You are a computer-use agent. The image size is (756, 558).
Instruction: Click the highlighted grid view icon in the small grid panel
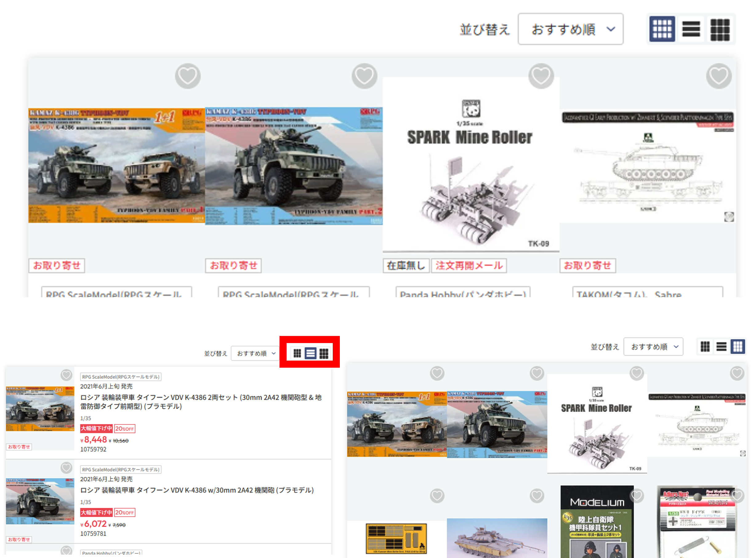(x=738, y=346)
